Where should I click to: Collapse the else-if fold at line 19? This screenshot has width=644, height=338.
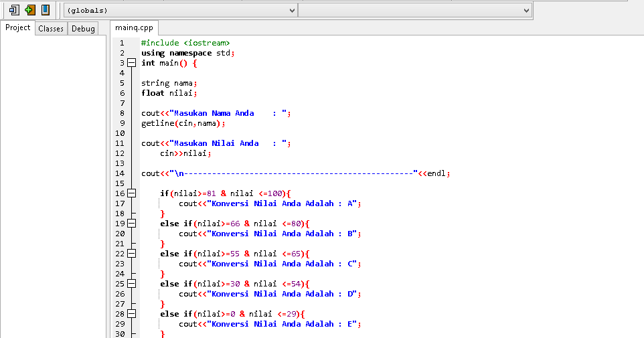click(x=131, y=224)
